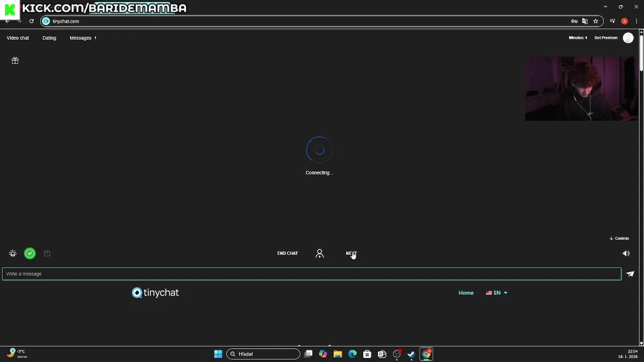Open saved passwords key icon
This screenshot has width=644, height=362.
(574, 21)
